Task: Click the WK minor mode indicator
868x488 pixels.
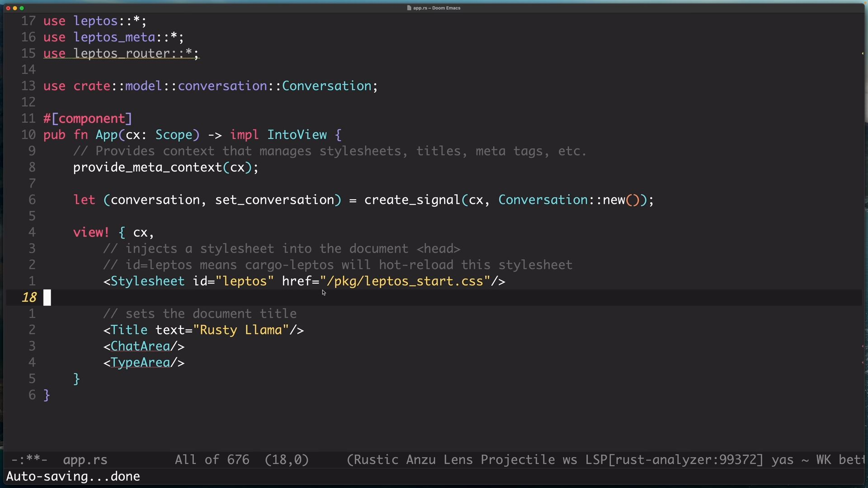Action: 823,460
